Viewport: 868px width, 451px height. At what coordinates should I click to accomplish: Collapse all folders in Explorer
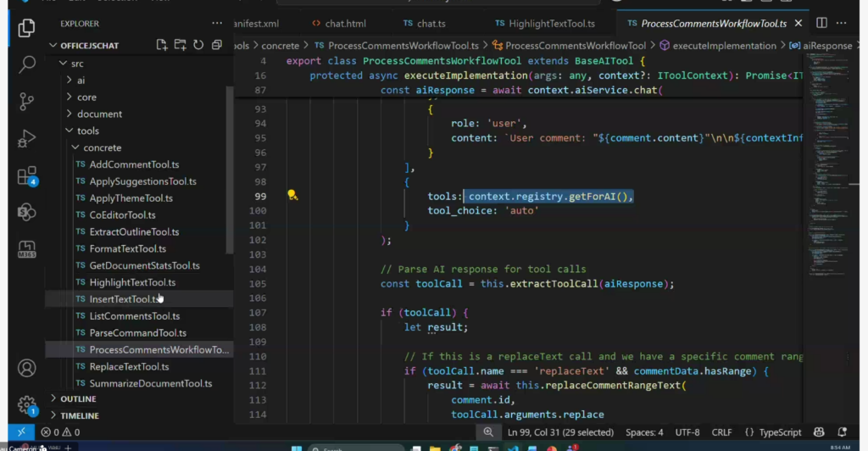216,45
